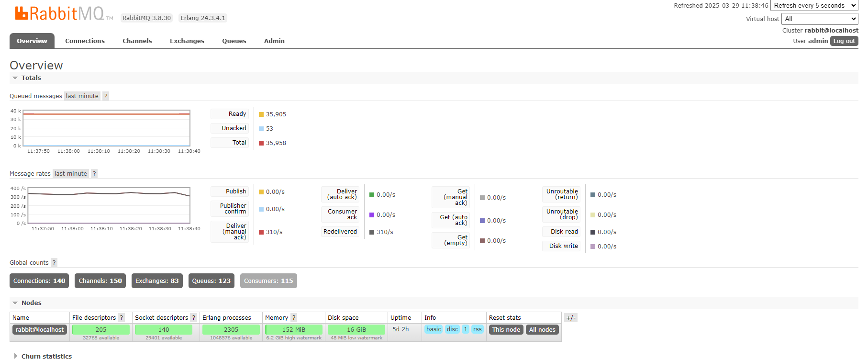Click the Redelivered legend label
This screenshot has height=360, width=868.
[340, 232]
